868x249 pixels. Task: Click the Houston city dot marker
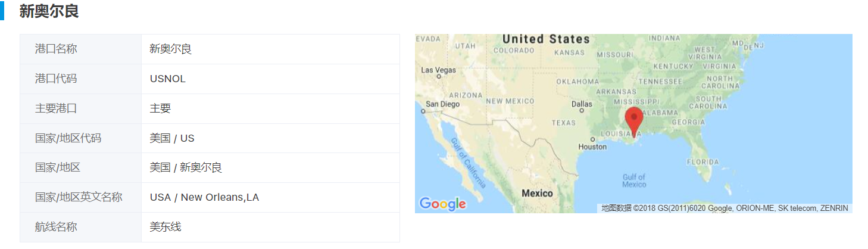click(x=592, y=139)
